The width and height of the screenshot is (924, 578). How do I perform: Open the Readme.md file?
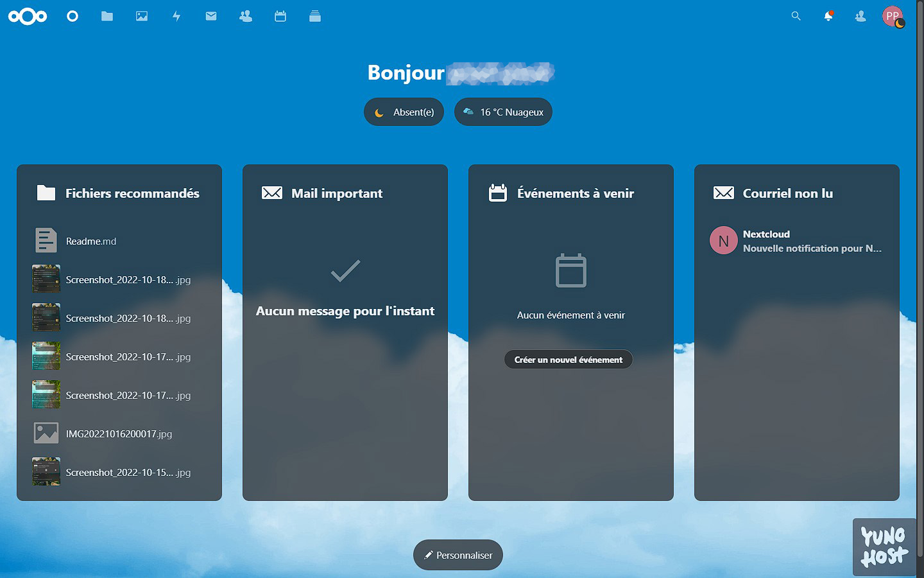point(91,241)
